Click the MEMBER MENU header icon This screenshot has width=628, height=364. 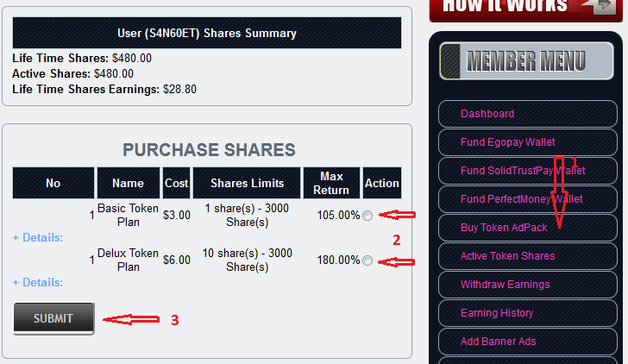[453, 61]
